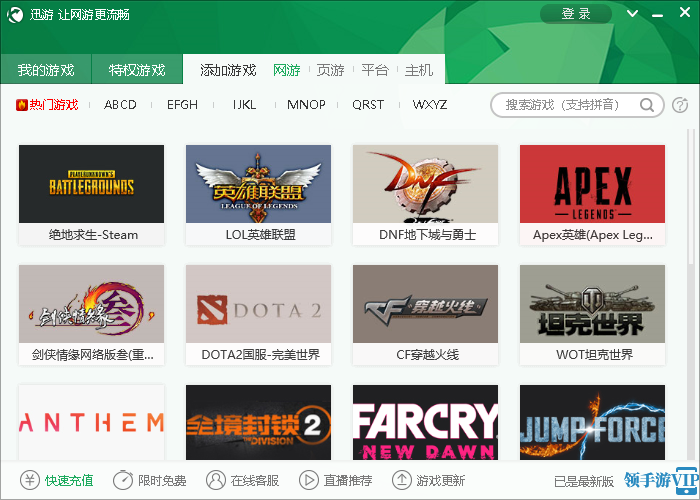Select the 平台 category
Screen dimensions: 700x500
click(x=375, y=70)
